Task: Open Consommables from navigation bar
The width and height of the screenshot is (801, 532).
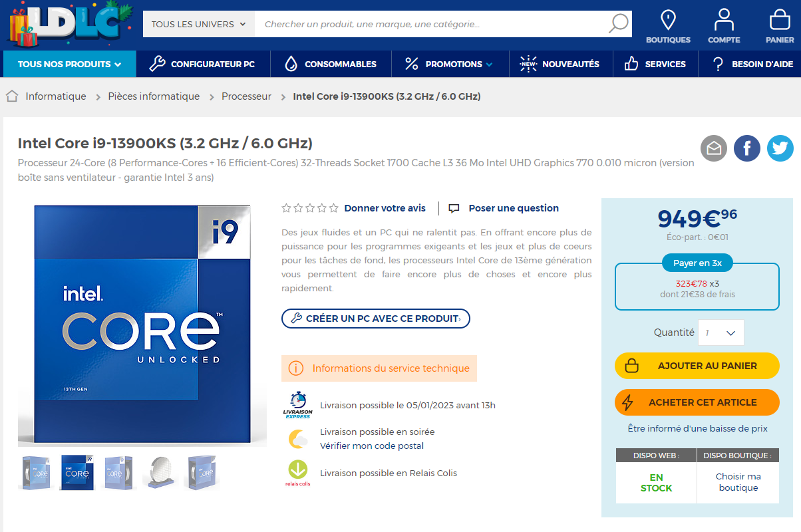Action: coord(330,64)
